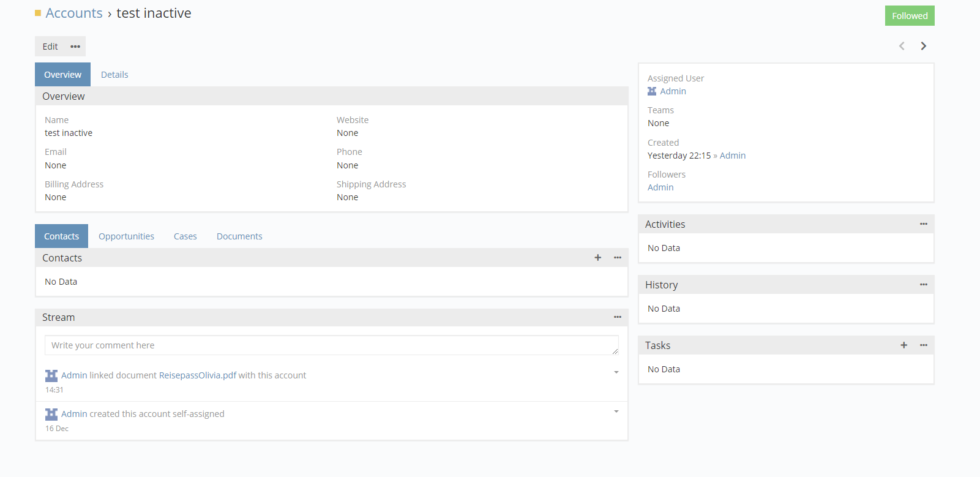Open the Activities panel three-dot menu

click(x=923, y=224)
